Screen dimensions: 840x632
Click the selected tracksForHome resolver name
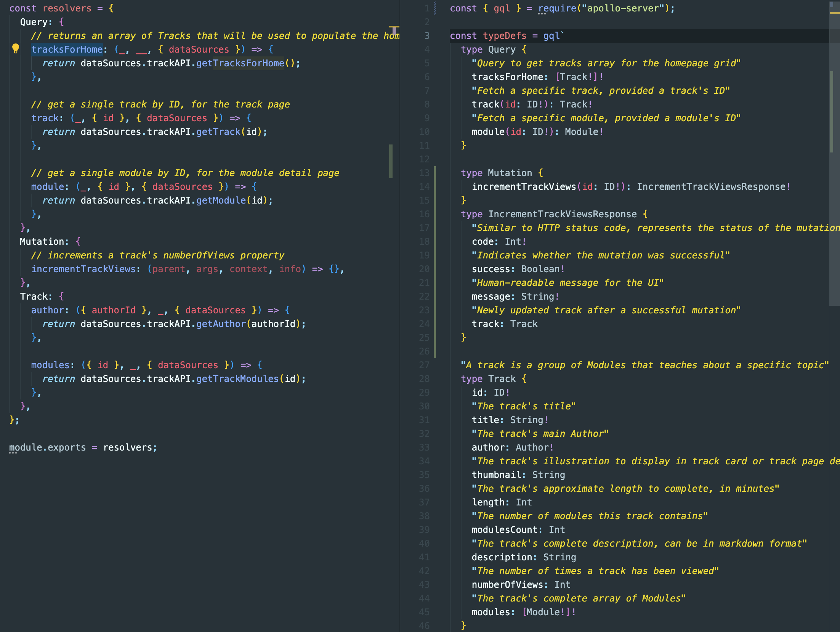click(x=67, y=50)
